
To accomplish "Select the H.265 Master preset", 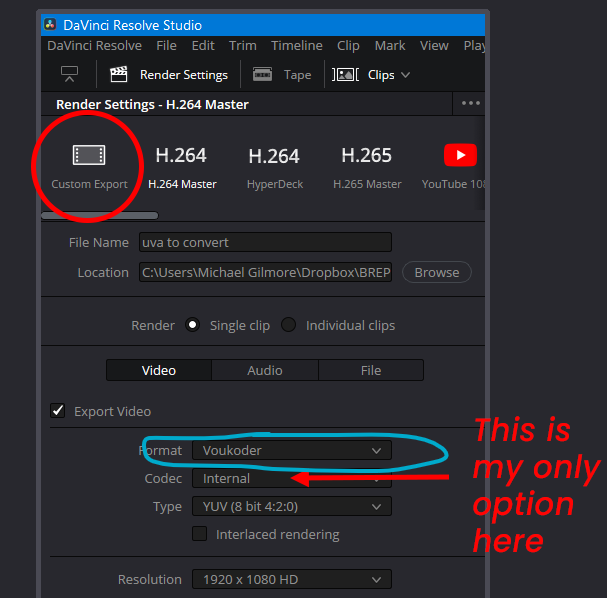I will click(x=367, y=156).
